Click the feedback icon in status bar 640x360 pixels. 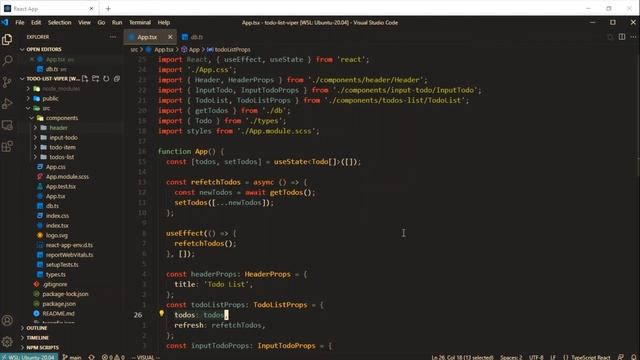(621, 357)
